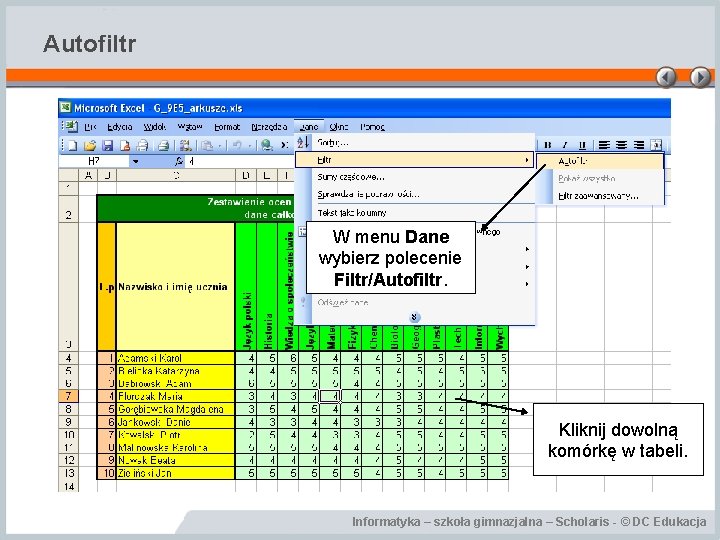Viewport: 720px width, 540px height.
Task: Click the sort A-Z icon beside Sortuj
Action: tap(303, 142)
